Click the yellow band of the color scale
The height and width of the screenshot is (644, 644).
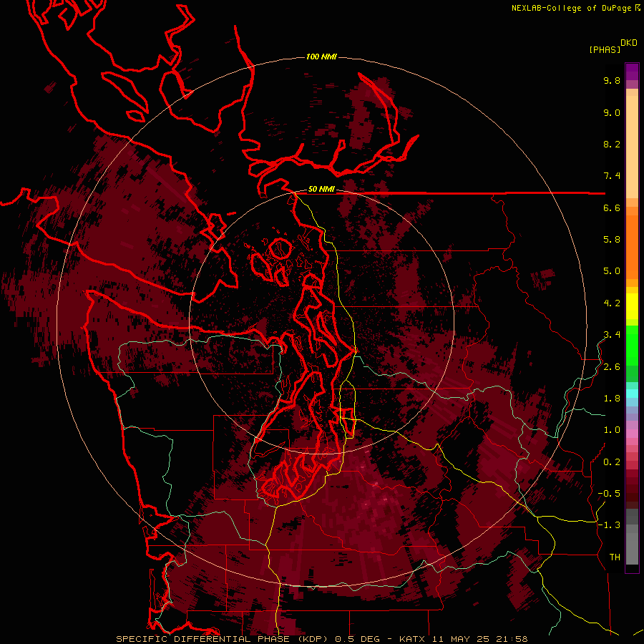(632, 306)
